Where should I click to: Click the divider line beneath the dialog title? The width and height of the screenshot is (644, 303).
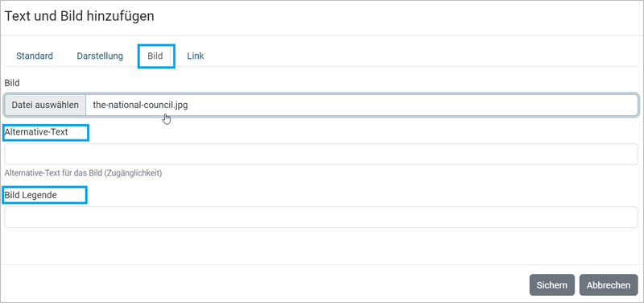click(x=322, y=35)
